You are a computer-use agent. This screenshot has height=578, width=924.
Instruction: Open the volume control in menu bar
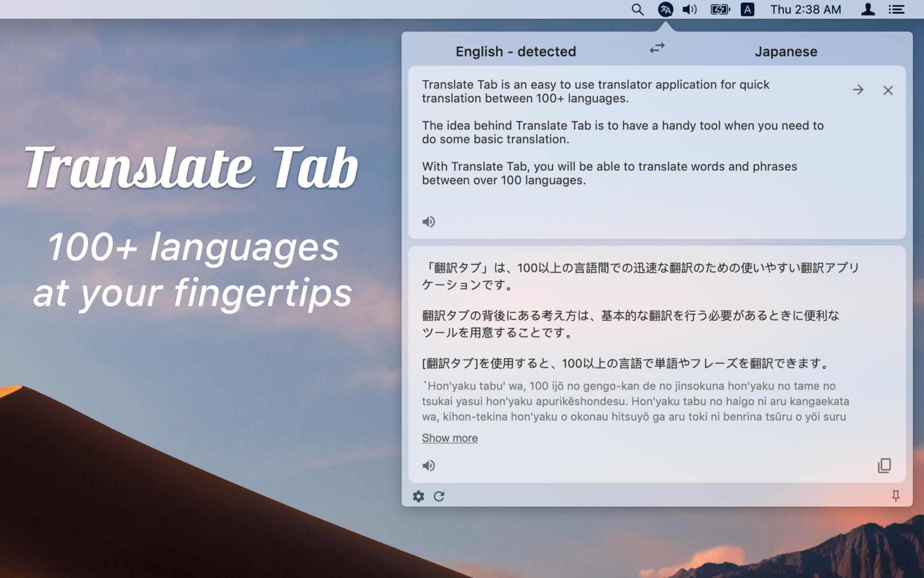pyautogui.click(x=689, y=10)
